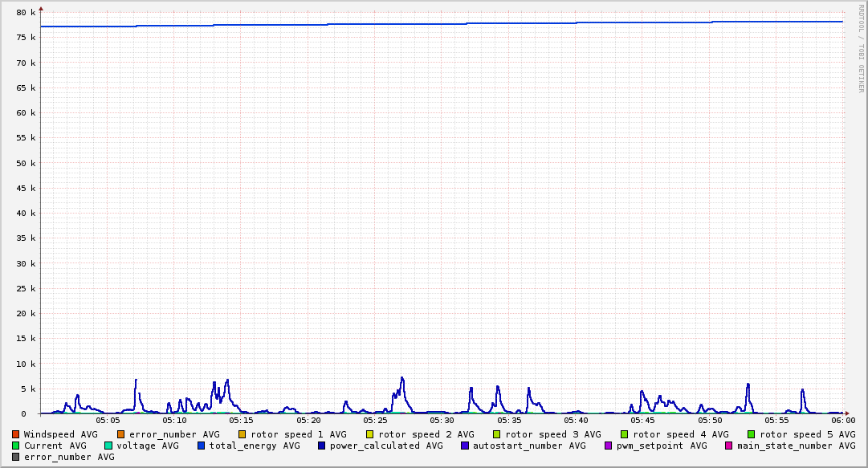Select the teal voltage AVG legend swatch
This screenshot has height=468, width=868.
tap(108, 446)
